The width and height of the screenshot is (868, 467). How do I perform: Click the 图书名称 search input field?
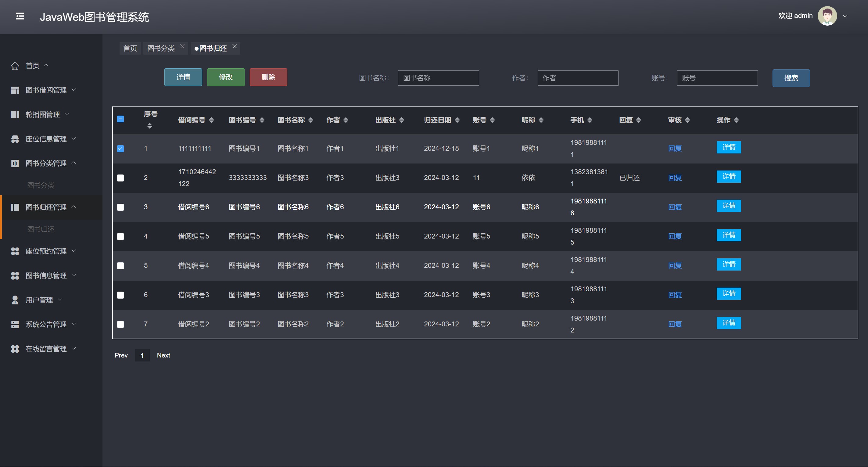[438, 78]
